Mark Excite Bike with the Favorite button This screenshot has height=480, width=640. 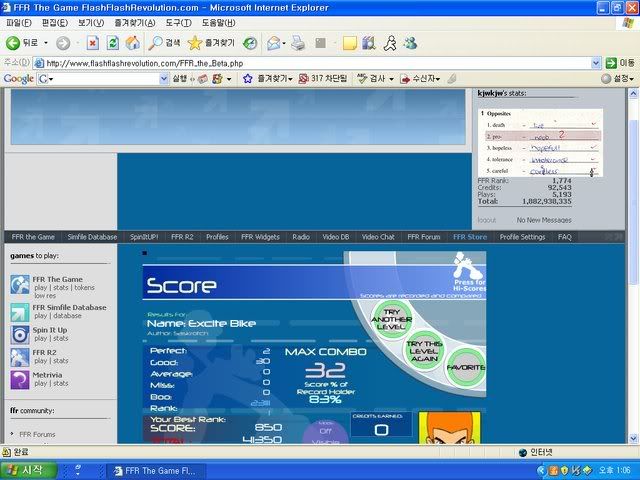[465, 367]
